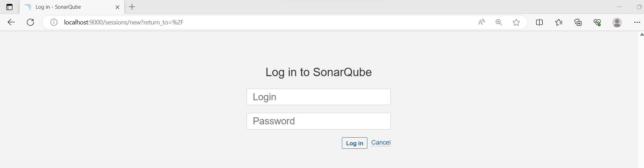View site information icon in address bar

click(54, 22)
